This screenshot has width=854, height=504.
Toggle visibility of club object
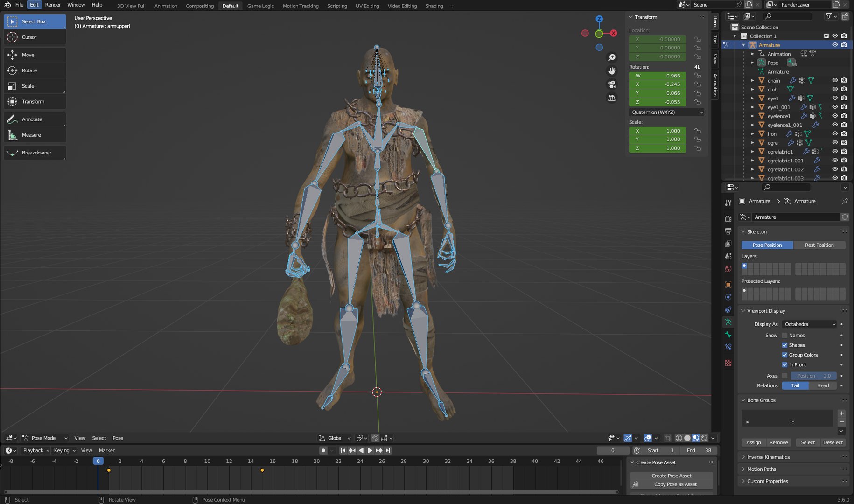pos(835,89)
